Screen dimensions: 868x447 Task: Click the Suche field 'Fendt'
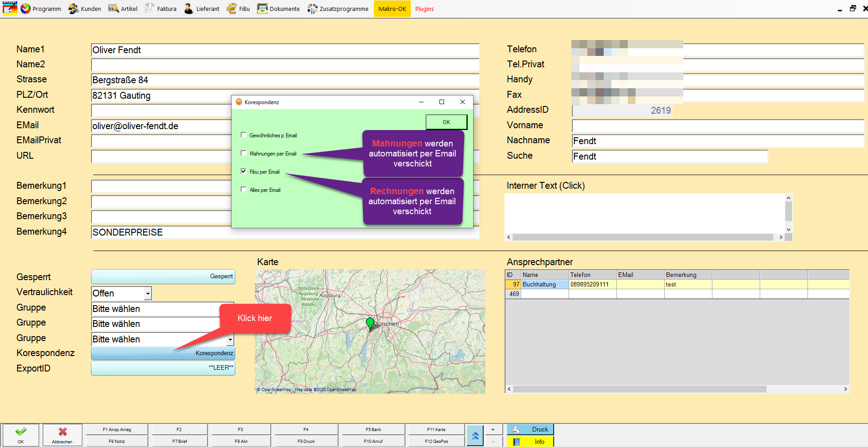pos(670,156)
